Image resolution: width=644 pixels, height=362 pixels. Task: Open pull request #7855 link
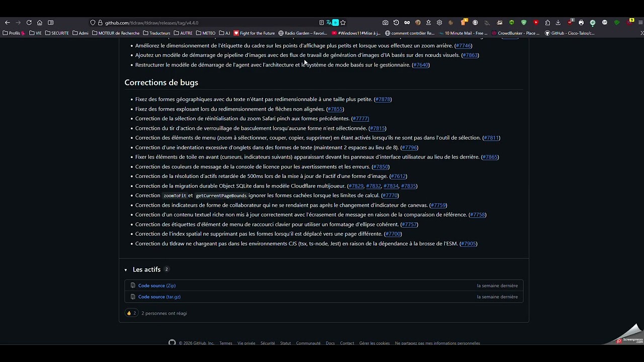335,109
